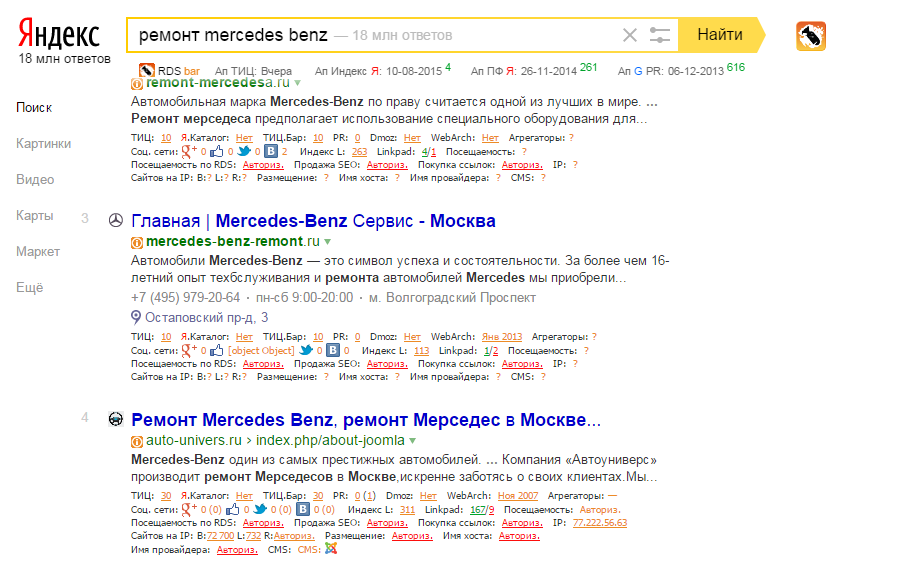
Task: Click thumbs-up icon before [object Object]
Action: 216,350
